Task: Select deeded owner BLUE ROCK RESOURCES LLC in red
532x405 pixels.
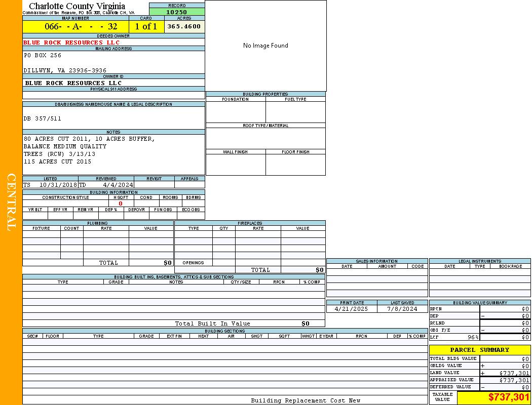Action: pyautogui.click(x=71, y=43)
